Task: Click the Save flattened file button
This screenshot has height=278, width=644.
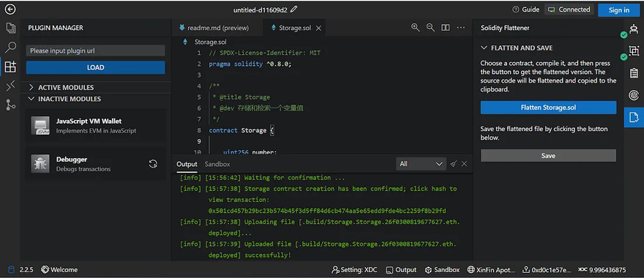Action: pos(548,156)
